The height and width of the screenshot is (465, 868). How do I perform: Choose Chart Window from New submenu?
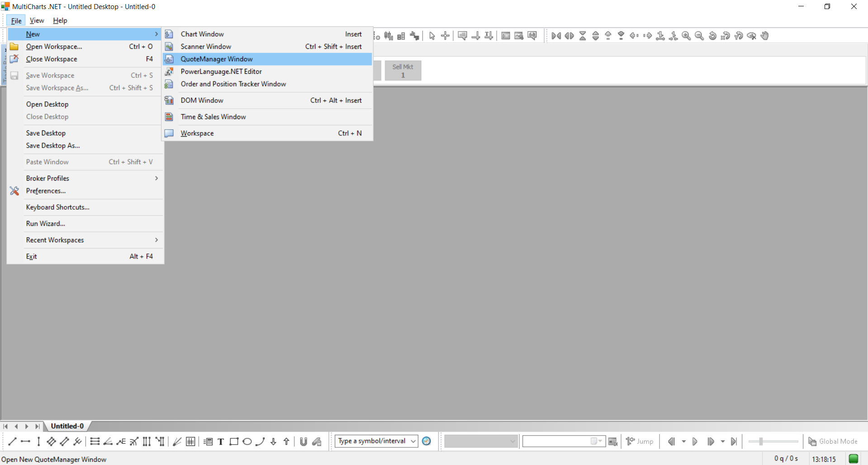267,34
